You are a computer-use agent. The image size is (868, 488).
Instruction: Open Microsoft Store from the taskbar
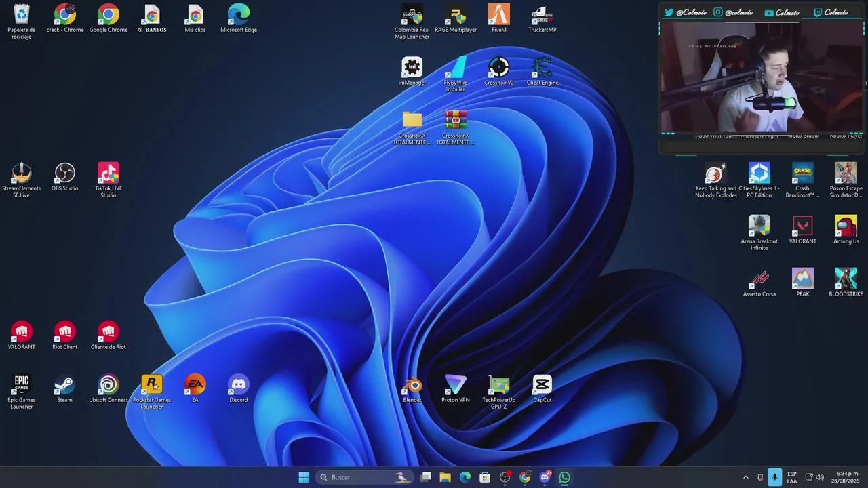coord(485,477)
